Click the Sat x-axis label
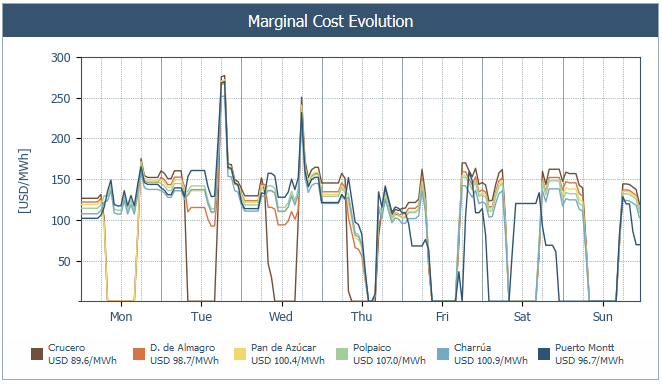The width and height of the screenshot is (662, 384). point(522,316)
